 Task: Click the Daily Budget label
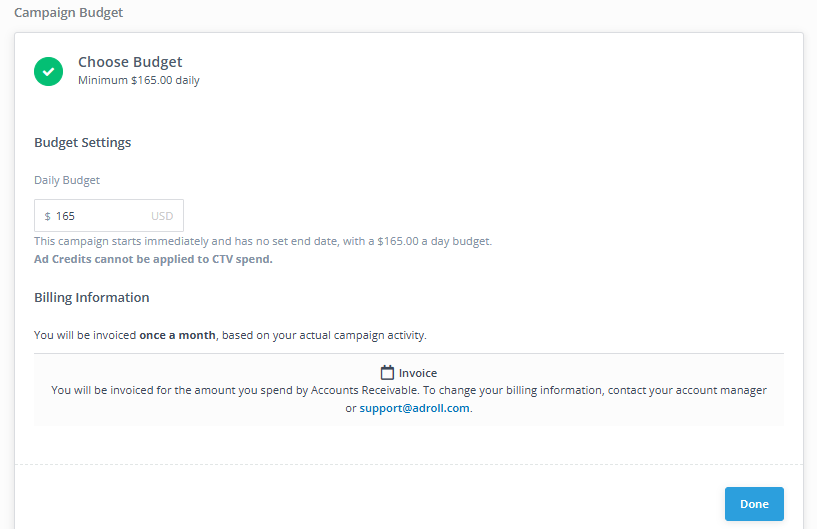click(x=67, y=180)
